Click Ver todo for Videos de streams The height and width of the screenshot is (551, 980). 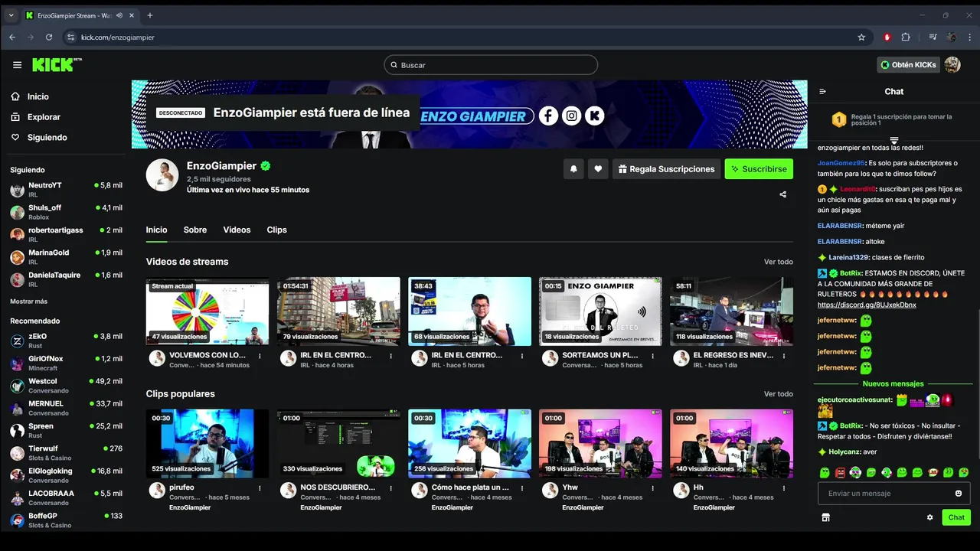779,262
